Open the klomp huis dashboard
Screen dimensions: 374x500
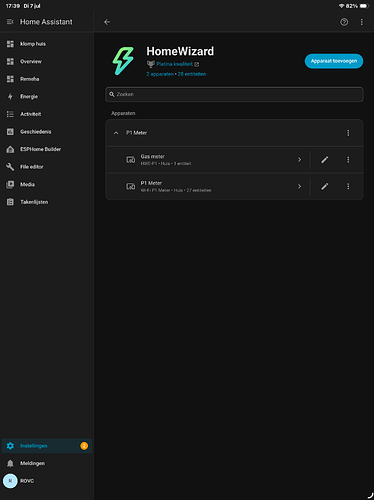pos(47,44)
